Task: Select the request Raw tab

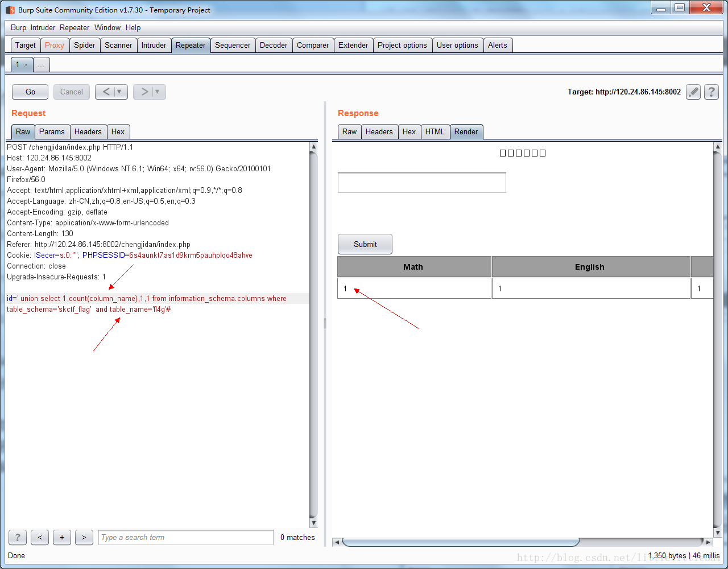Action: 23,131
